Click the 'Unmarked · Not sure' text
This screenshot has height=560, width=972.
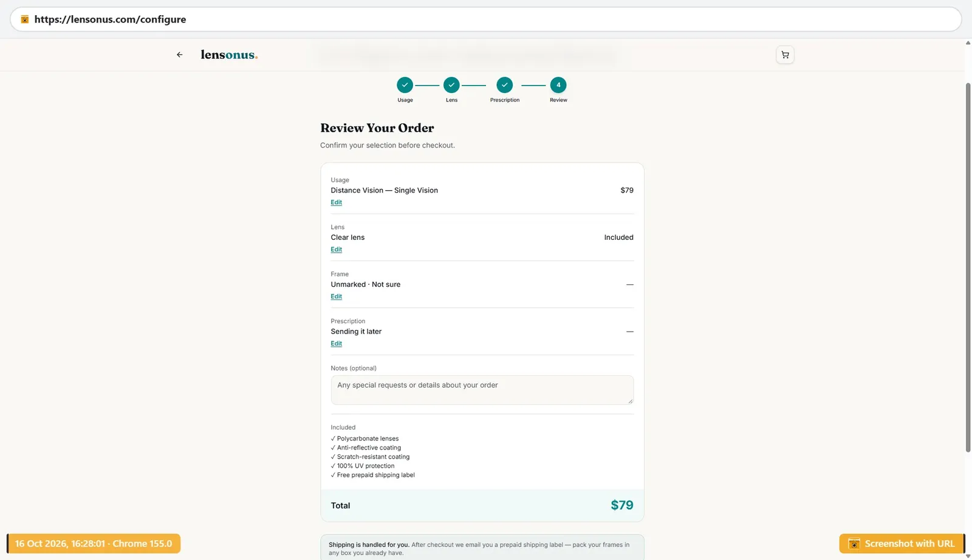click(365, 284)
